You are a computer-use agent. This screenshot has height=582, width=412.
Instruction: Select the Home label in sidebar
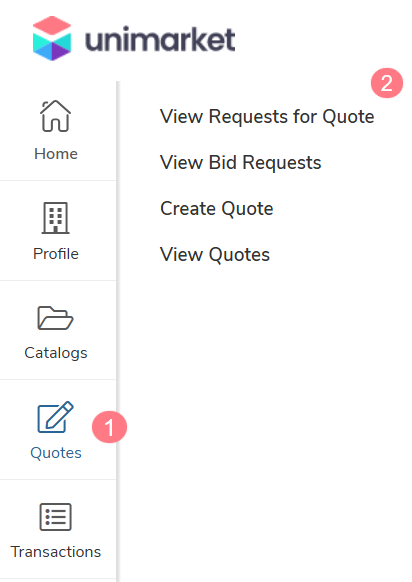coord(56,154)
